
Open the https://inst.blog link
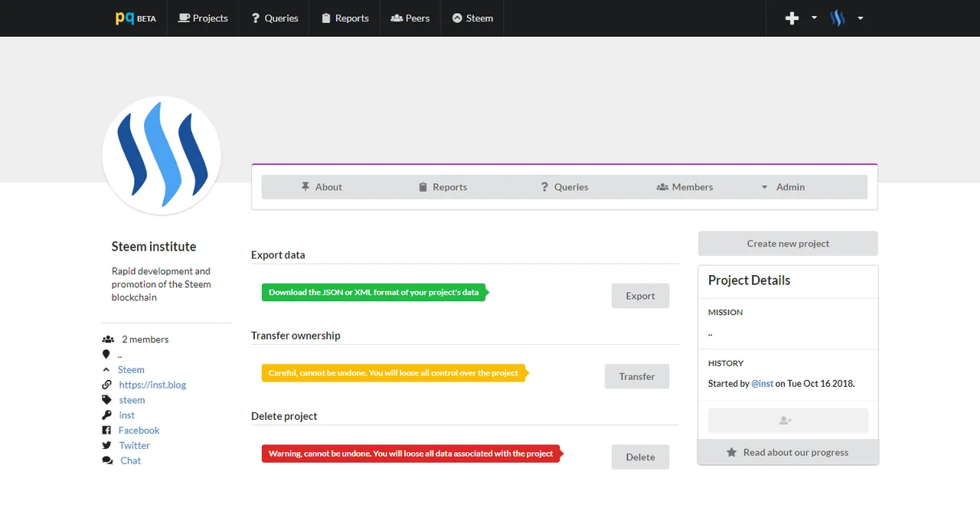[152, 385]
